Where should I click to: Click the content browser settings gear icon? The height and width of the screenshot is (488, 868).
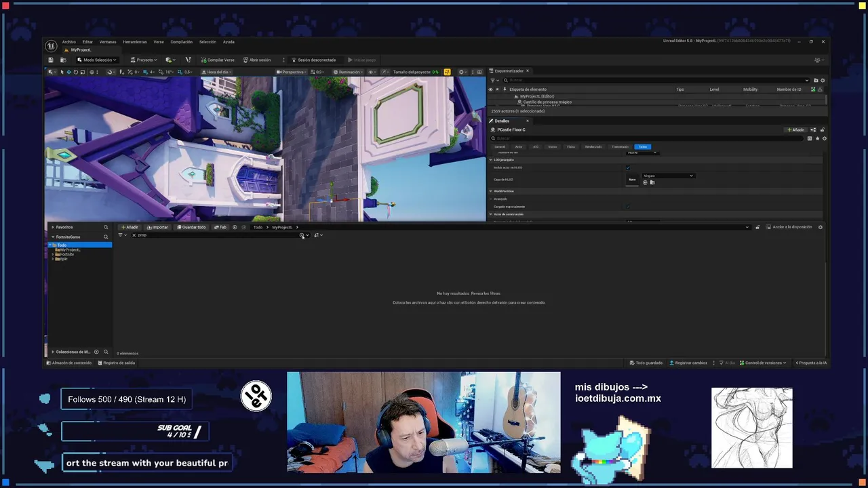tap(821, 227)
